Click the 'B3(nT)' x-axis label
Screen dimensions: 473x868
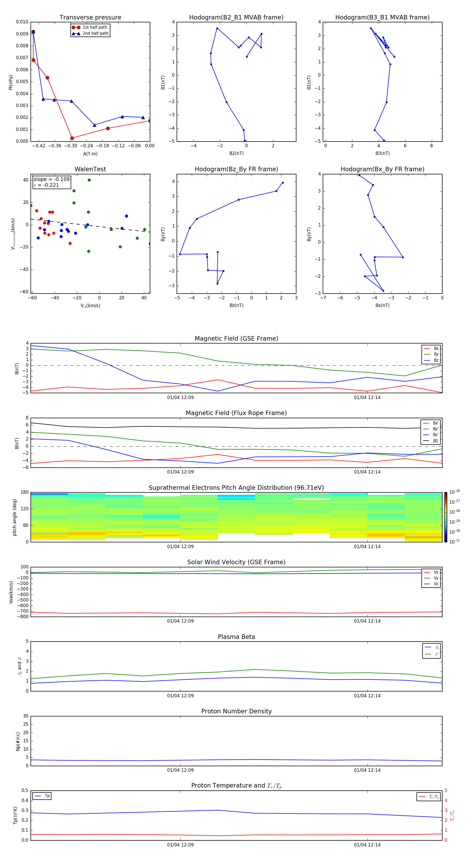382,153
